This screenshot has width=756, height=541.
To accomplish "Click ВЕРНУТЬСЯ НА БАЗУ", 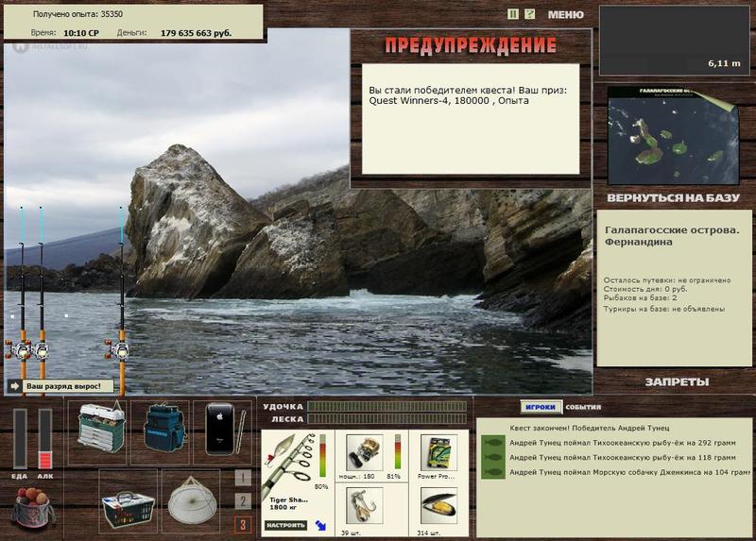I will 673,198.
